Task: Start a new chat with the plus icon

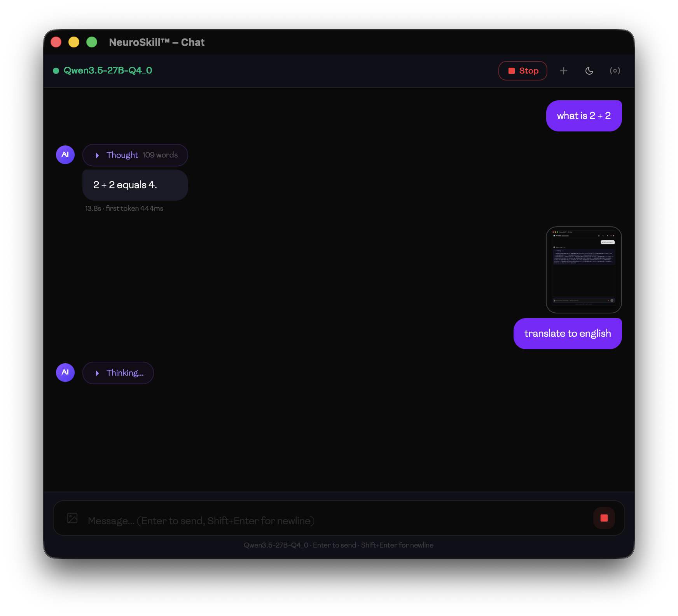Action: (563, 71)
